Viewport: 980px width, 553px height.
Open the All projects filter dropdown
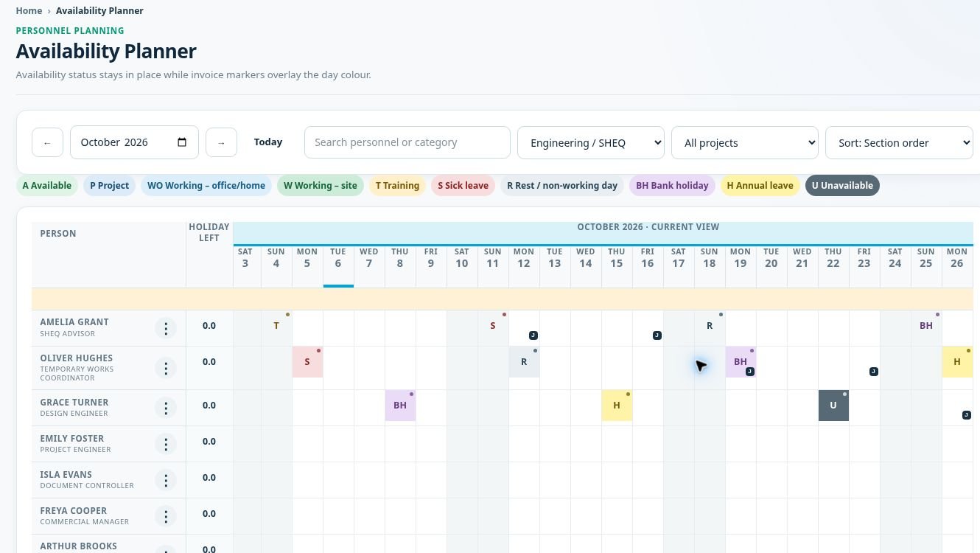pos(745,142)
